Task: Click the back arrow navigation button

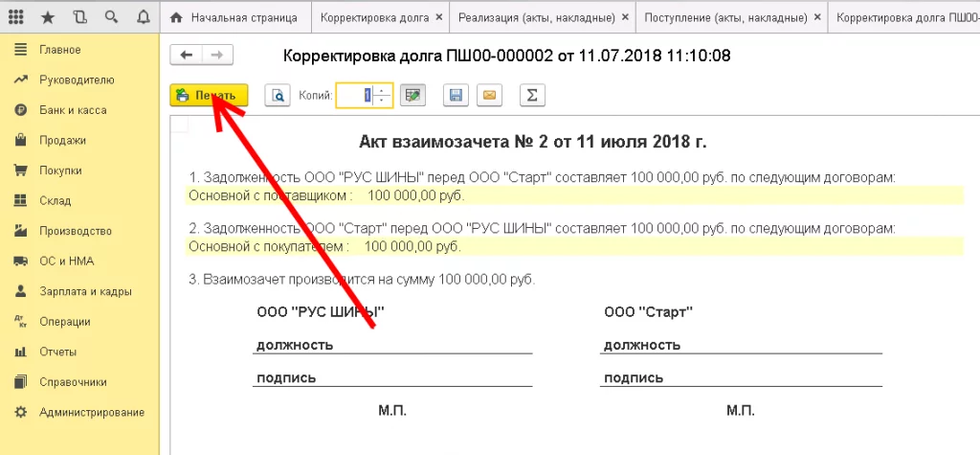Action: point(186,56)
